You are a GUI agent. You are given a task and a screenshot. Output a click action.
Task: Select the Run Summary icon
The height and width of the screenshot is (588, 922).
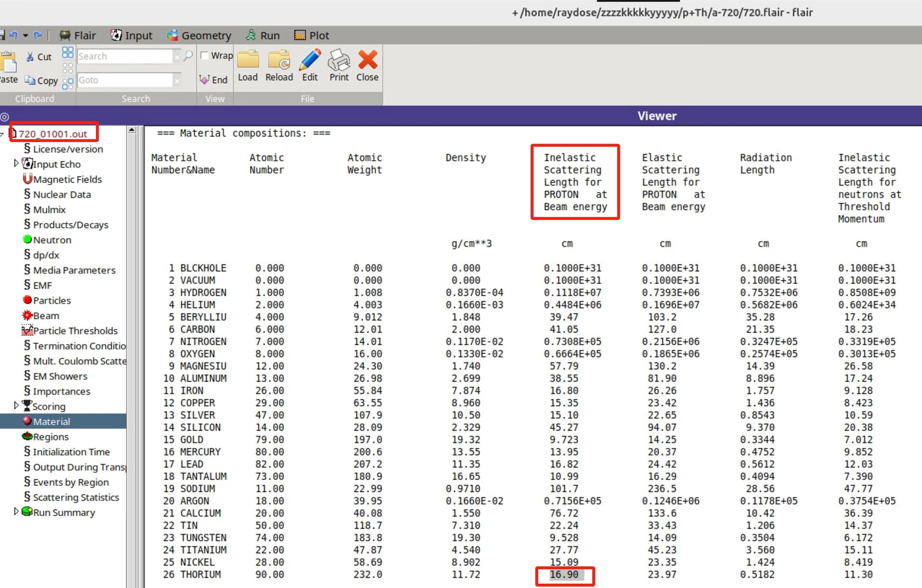tap(27, 512)
